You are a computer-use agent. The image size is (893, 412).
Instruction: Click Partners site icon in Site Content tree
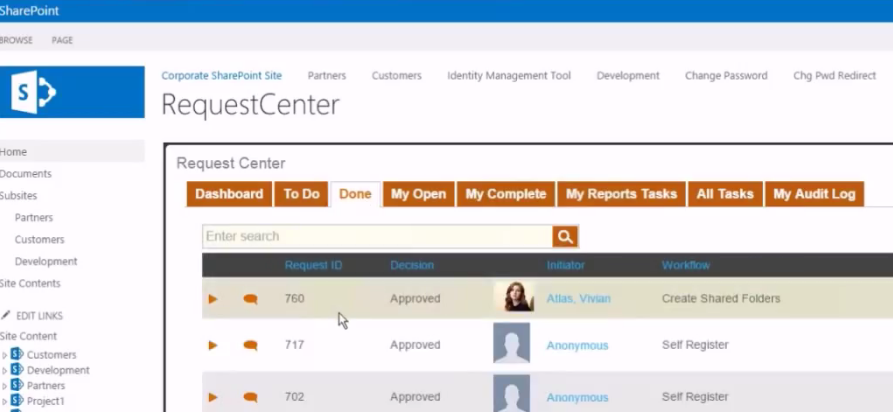pos(17,385)
